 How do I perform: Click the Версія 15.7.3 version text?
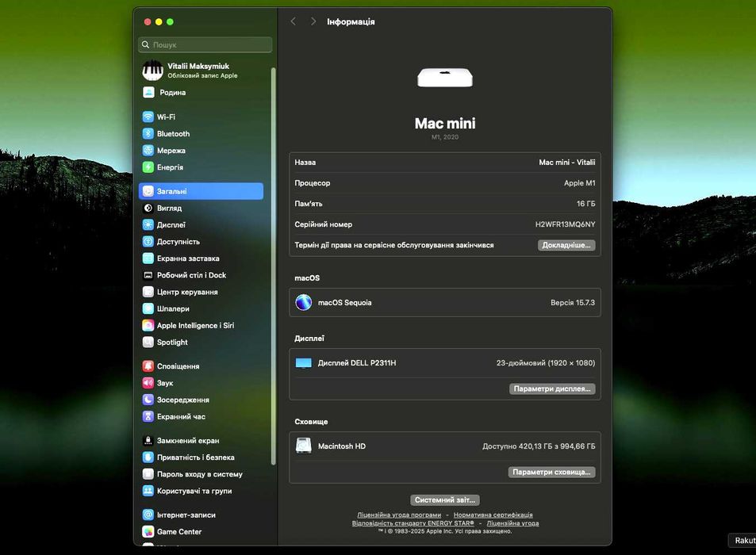pos(573,303)
